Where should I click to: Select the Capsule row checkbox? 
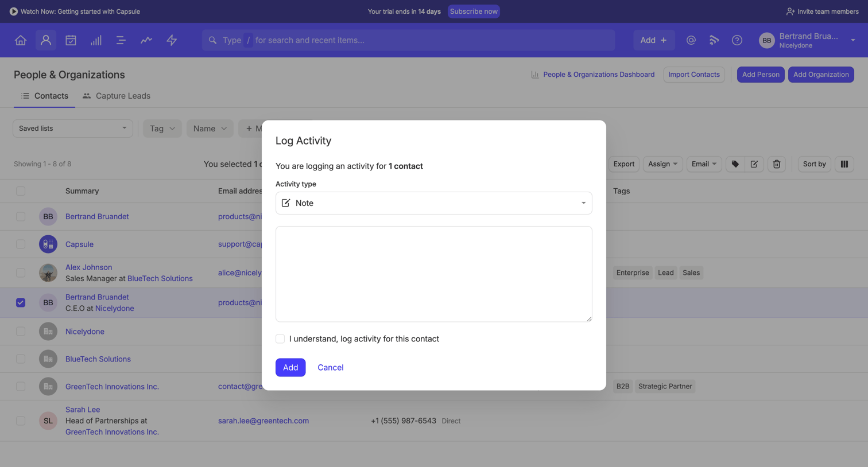coord(21,244)
